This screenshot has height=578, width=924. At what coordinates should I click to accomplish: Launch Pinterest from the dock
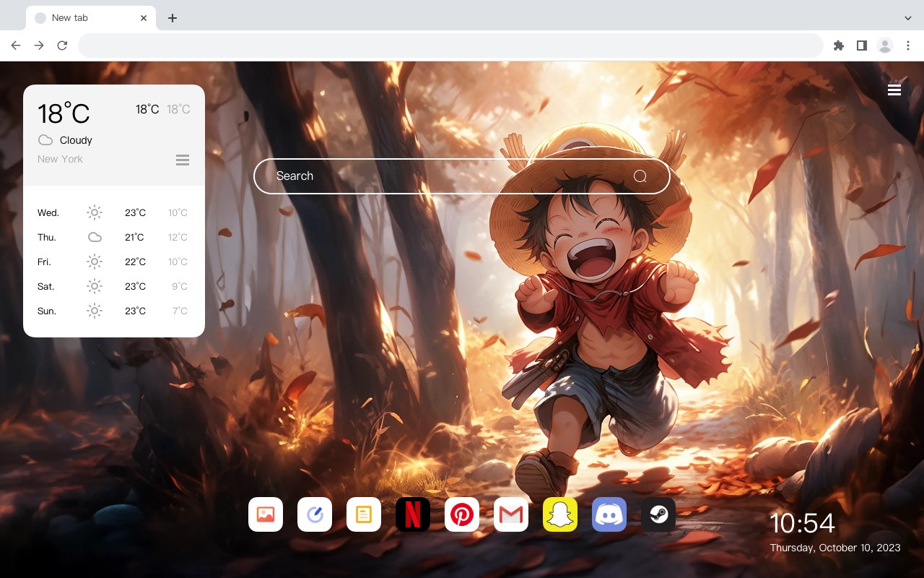click(462, 514)
